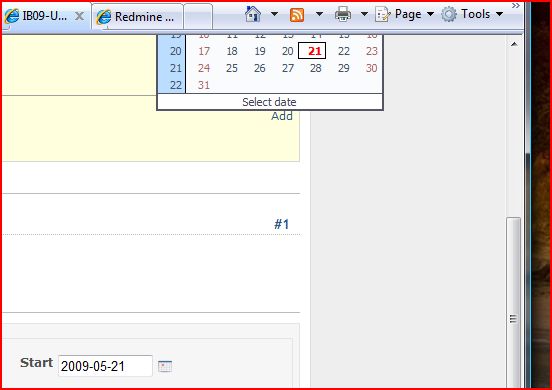This screenshot has height=390, width=552.
Task: Select the highlighted day 21 in the calendar
Action: click(312, 51)
